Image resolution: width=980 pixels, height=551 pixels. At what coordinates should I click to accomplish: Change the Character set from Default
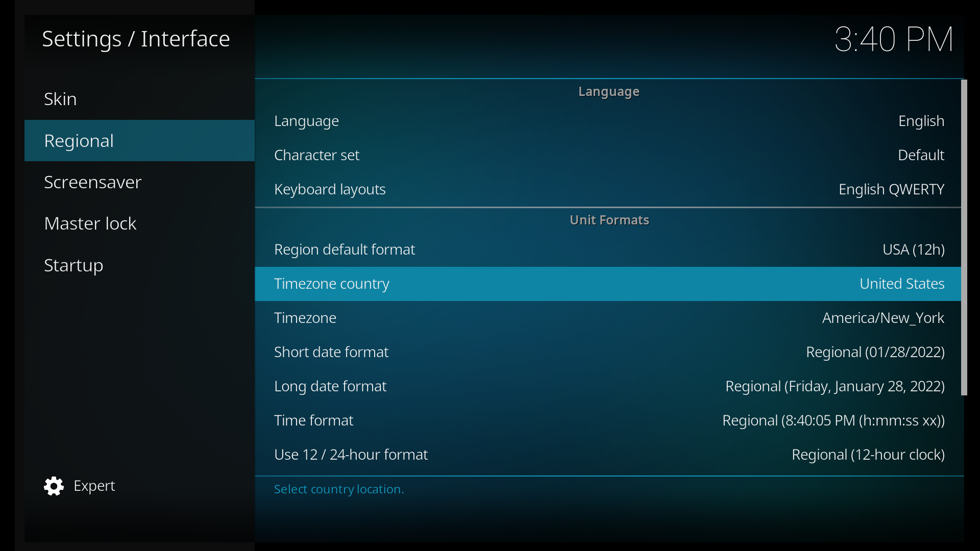[608, 155]
